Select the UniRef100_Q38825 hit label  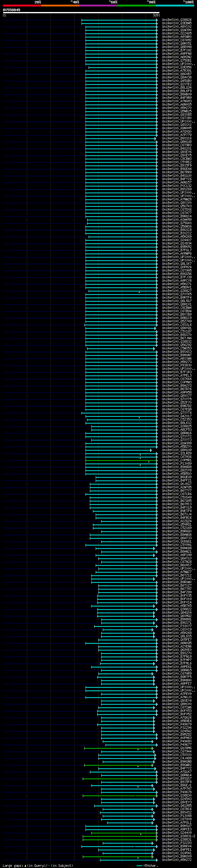pos(177,426)
